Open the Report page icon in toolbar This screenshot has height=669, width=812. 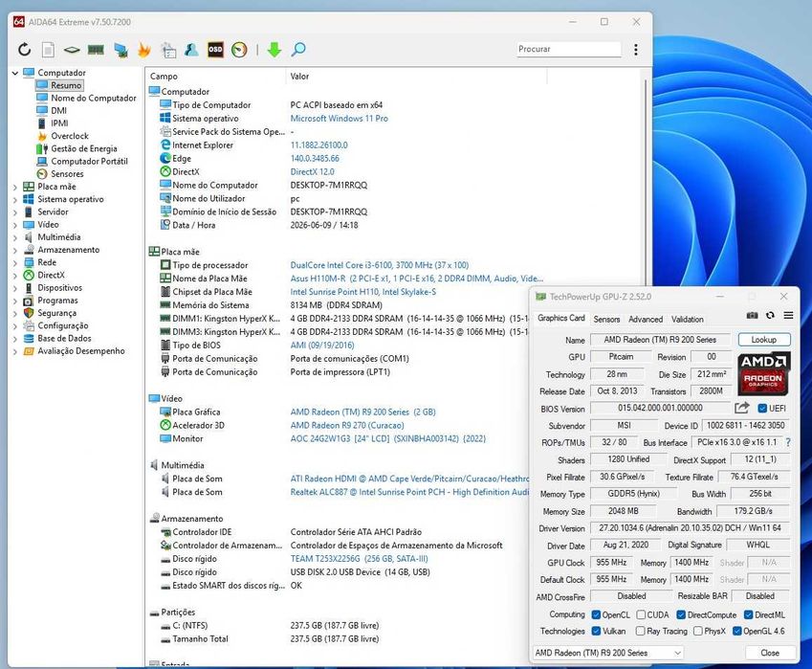pyautogui.click(x=48, y=50)
